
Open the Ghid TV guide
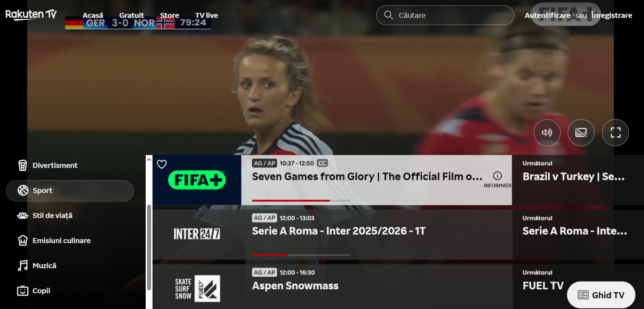(x=601, y=295)
